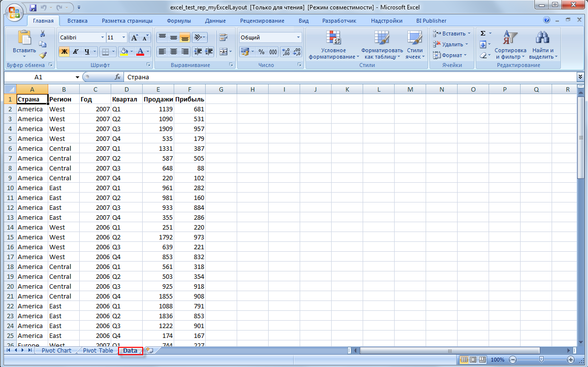
Task: Switch to the Формулы tab
Action: (179, 21)
